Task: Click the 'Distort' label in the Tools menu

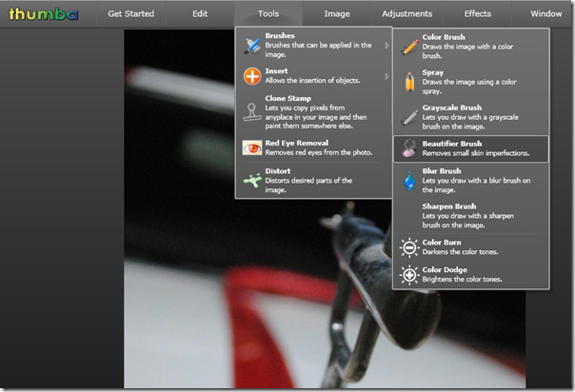Action: click(x=278, y=170)
